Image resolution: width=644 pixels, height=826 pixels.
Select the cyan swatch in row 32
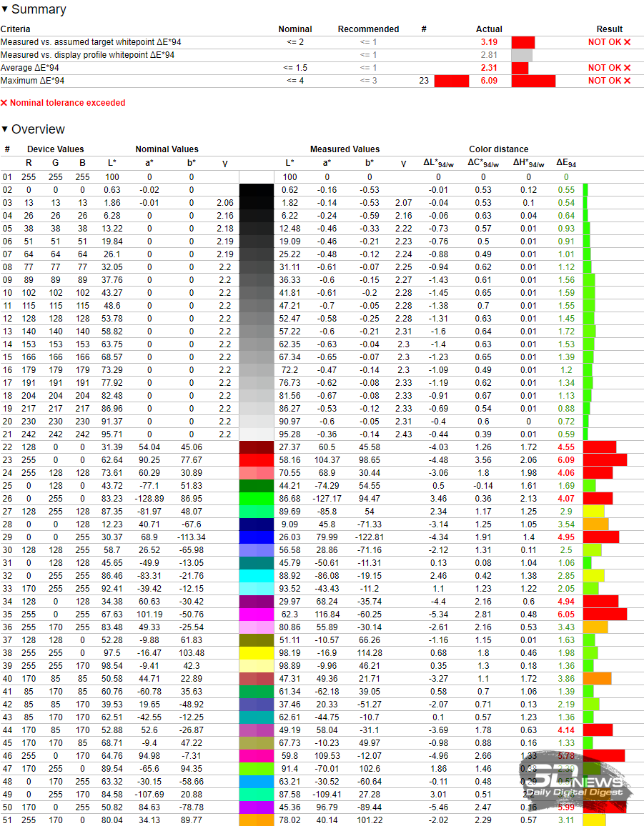(x=257, y=575)
